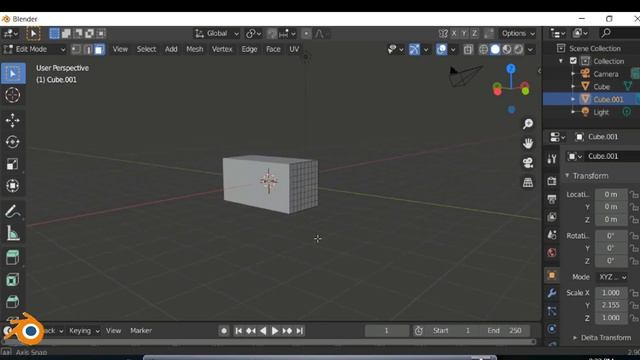Switch to material preview shading
The width and height of the screenshot is (640, 360).
click(507, 49)
